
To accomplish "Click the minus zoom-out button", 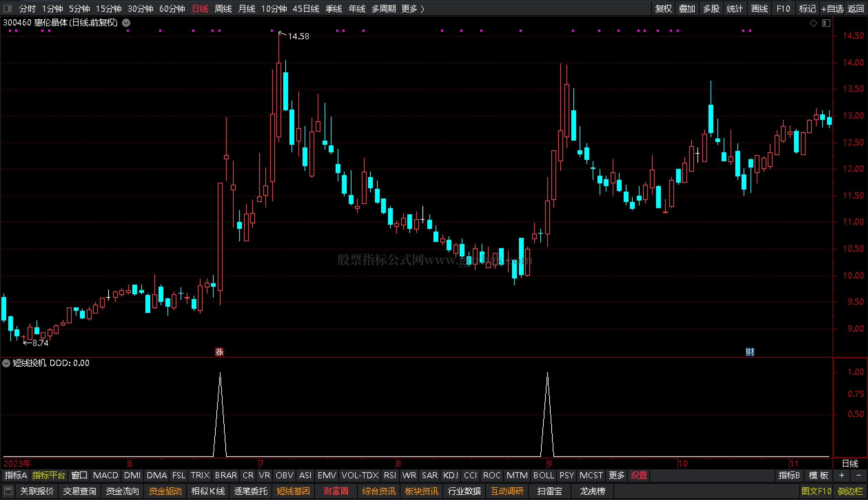I will click(x=859, y=476).
